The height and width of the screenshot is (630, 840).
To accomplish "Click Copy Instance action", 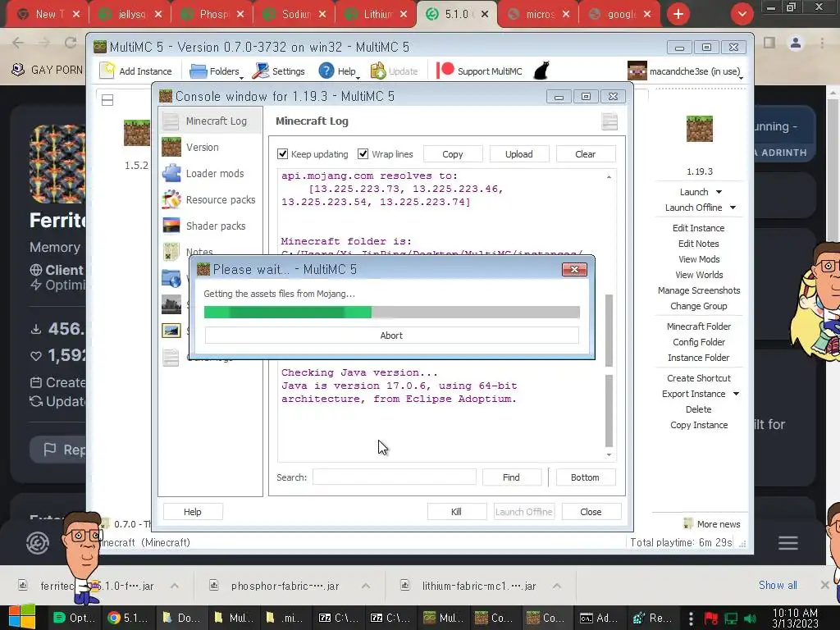I will pyautogui.click(x=699, y=425).
